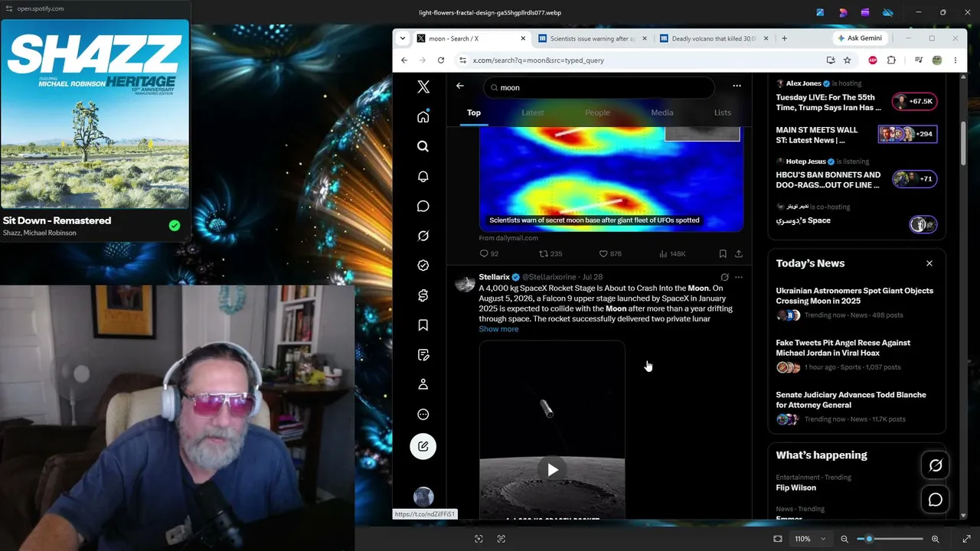Click the zoom in magnifier in photo viewer
Screen dimensions: 980x551
936,539
